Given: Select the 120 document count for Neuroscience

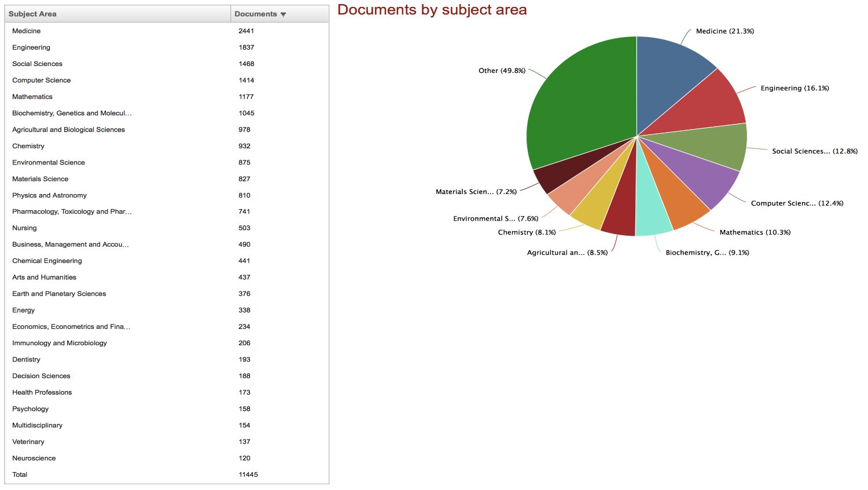Looking at the screenshot, I should point(244,458).
